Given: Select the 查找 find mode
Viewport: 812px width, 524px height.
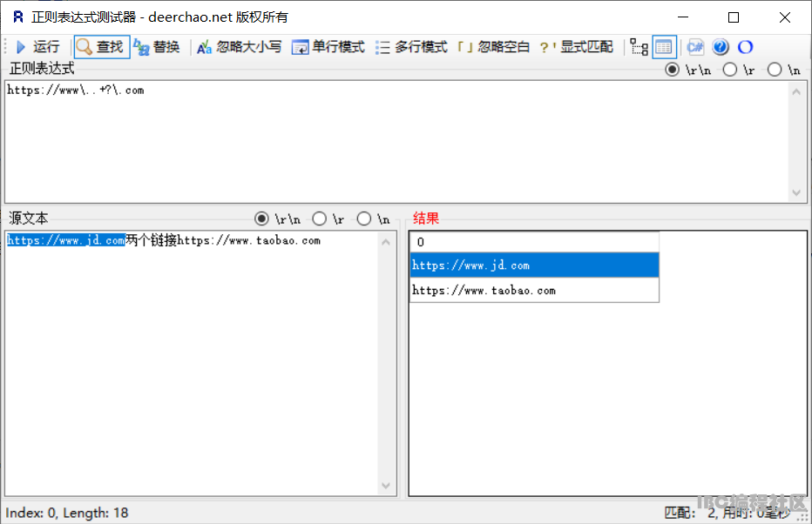Looking at the screenshot, I should click(x=101, y=47).
